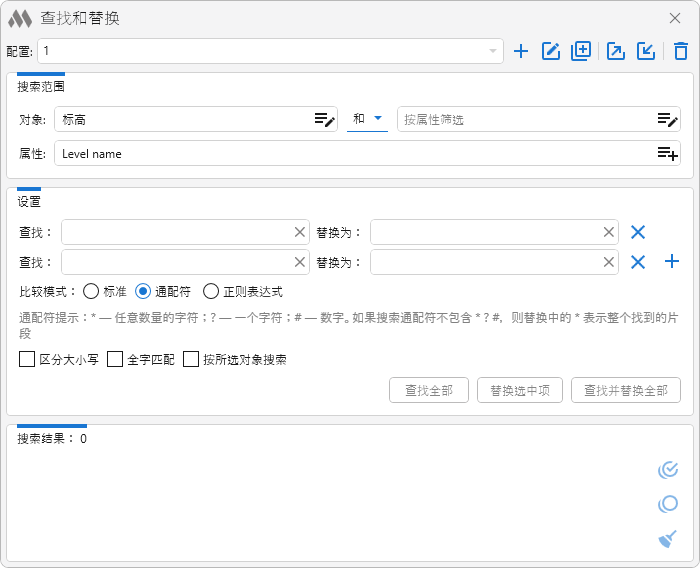
Task: Select the 正则表达式 comparison mode
Action: (x=211, y=292)
